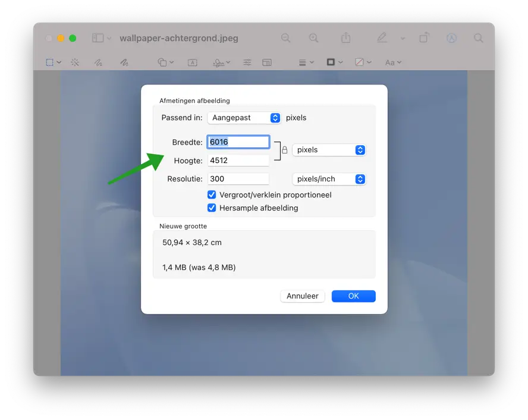Image resolution: width=528 pixels, height=420 pixels.
Task: Open the fill color swatch menu
Action: 363,62
